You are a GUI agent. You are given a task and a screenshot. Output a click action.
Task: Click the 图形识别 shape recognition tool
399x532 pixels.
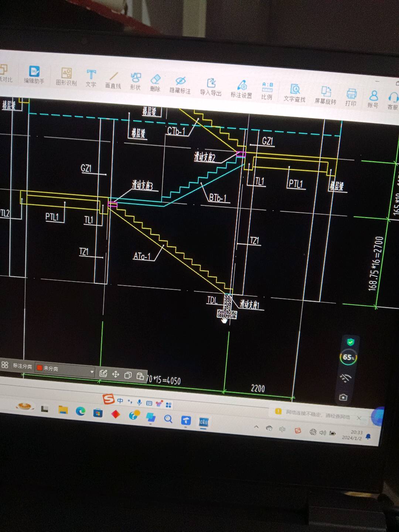[x=66, y=76]
